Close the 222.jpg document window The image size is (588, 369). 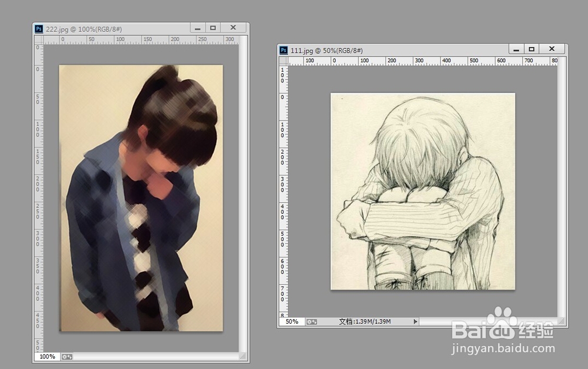[x=233, y=28]
